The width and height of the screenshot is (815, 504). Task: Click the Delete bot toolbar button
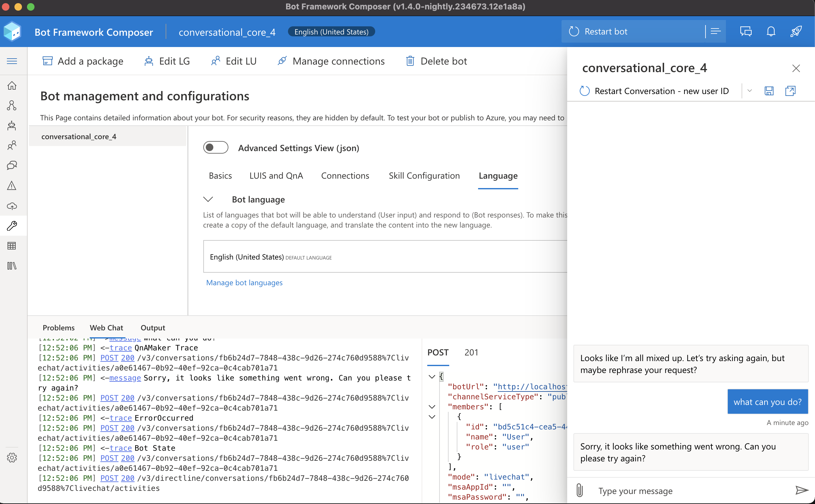pos(436,61)
